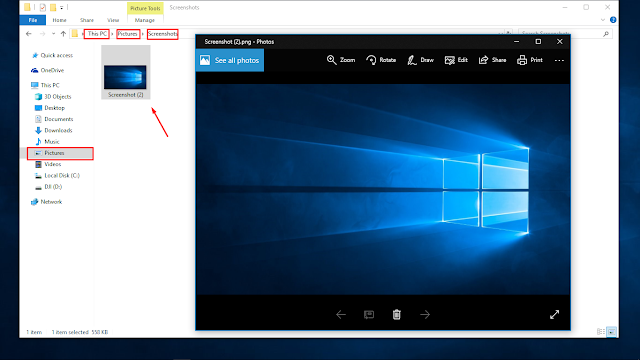Open DJI (D:) drive
The image size is (640, 360).
point(48,187)
